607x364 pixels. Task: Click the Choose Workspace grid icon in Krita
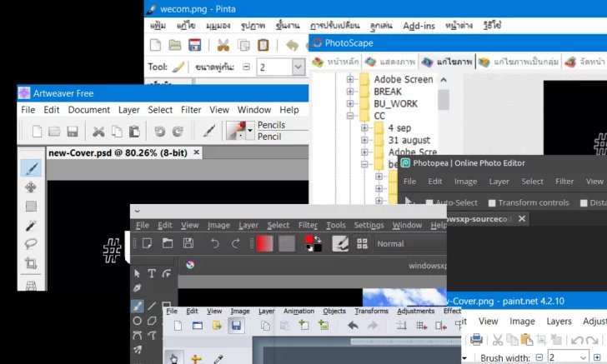point(363,244)
